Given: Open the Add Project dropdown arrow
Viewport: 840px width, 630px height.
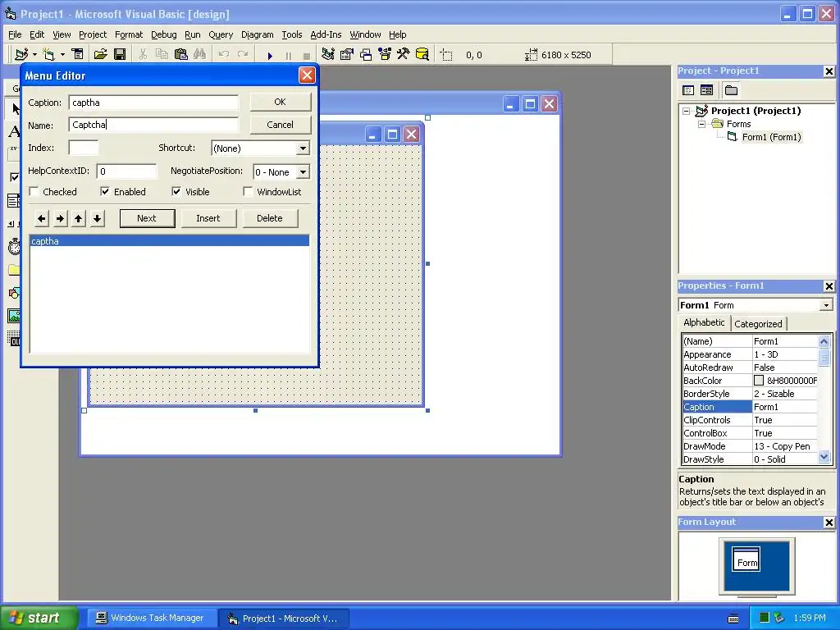Looking at the screenshot, I should 34,55.
